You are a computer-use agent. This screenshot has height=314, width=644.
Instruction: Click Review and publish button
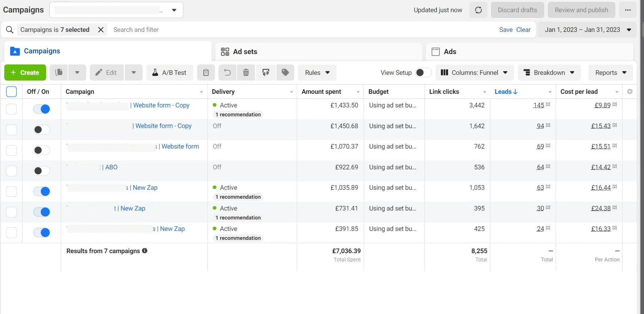(581, 10)
